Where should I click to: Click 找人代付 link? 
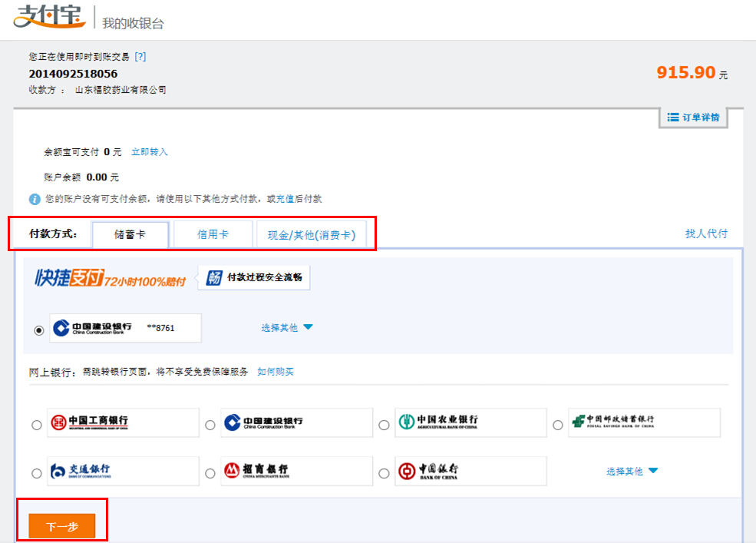tap(706, 233)
